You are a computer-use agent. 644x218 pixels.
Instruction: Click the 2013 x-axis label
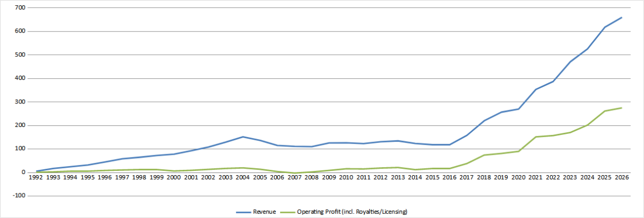click(398, 178)
